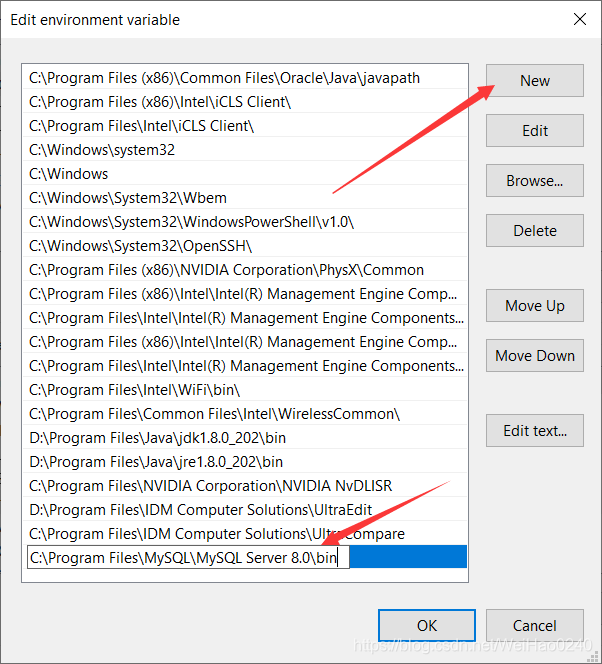The image size is (602, 664).
Task: Click the New button
Action: coord(535,80)
